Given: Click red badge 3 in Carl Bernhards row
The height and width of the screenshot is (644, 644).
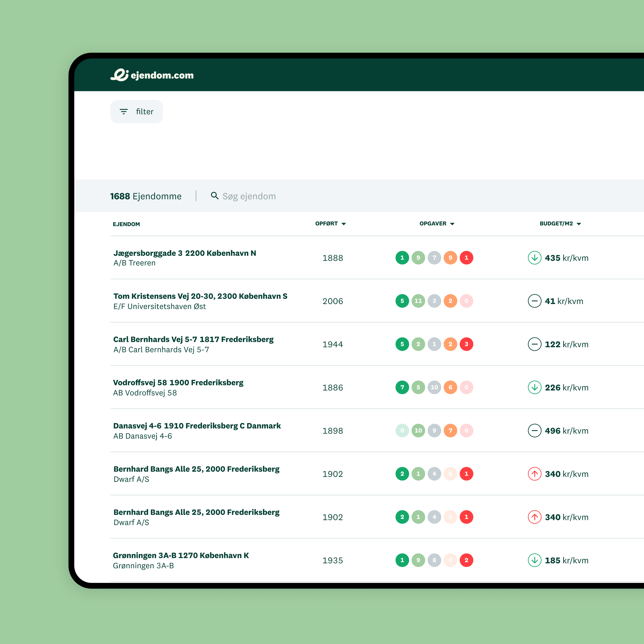Looking at the screenshot, I should pyautogui.click(x=466, y=344).
